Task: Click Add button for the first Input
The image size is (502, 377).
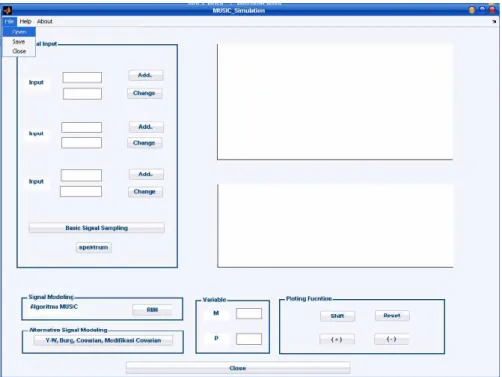Action: click(x=146, y=75)
